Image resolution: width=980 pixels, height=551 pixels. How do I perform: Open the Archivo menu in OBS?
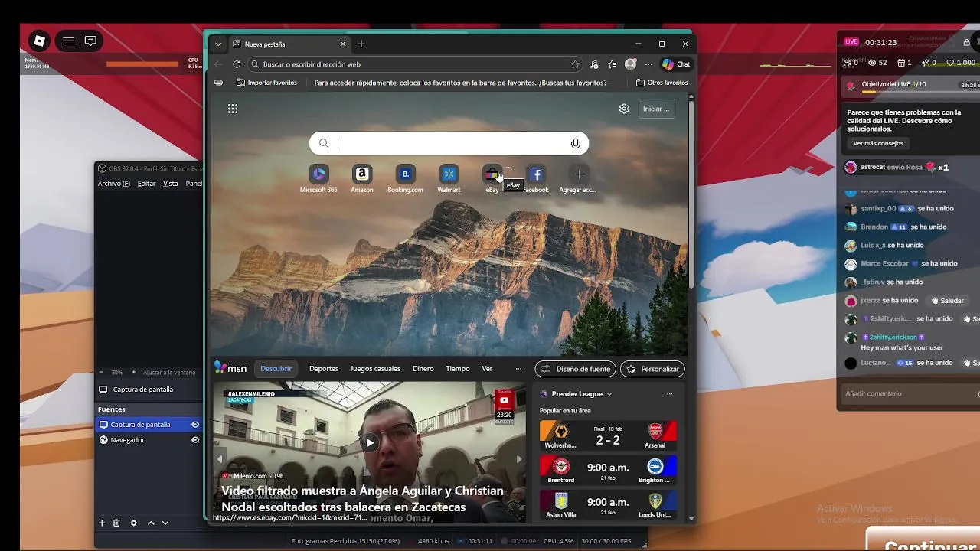114,184
